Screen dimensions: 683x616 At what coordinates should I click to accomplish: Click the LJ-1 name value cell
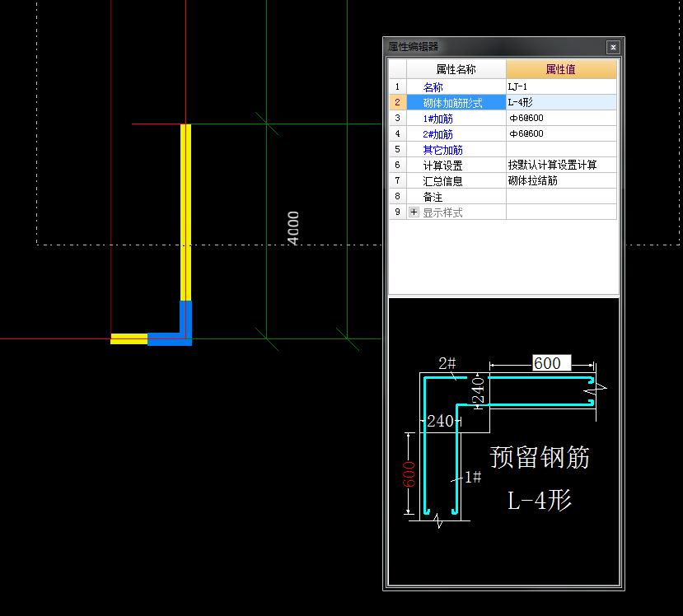click(561, 87)
